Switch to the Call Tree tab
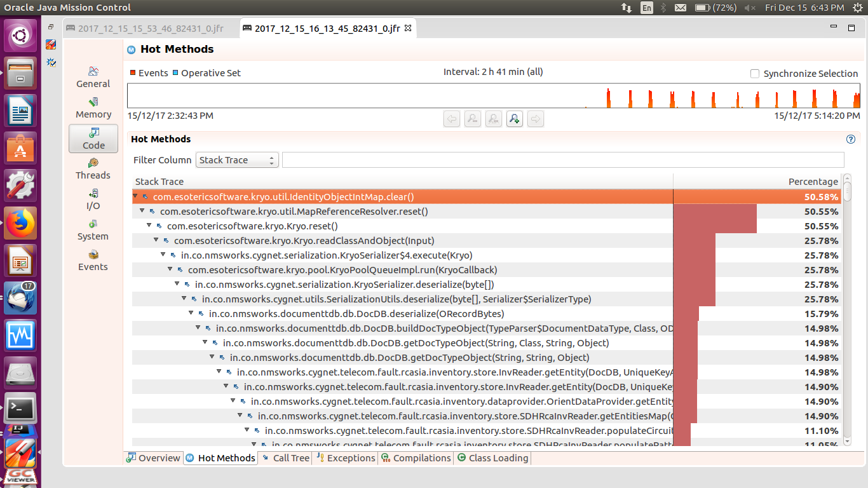Screen dimensions: 868x488 click(289, 457)
